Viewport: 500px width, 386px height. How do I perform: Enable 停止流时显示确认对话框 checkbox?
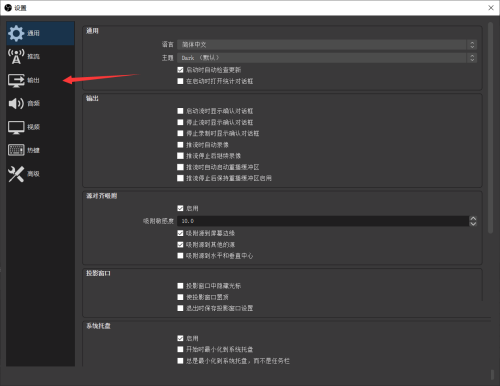point(180,122)
